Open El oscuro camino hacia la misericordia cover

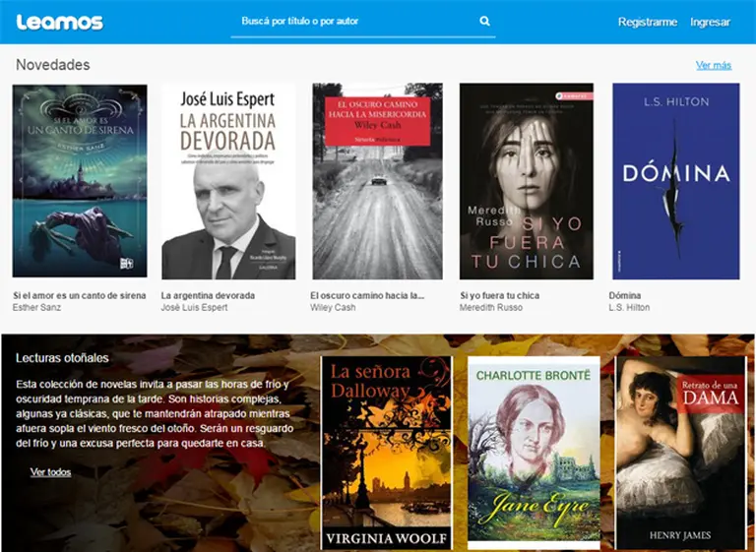tap(378, 181)
